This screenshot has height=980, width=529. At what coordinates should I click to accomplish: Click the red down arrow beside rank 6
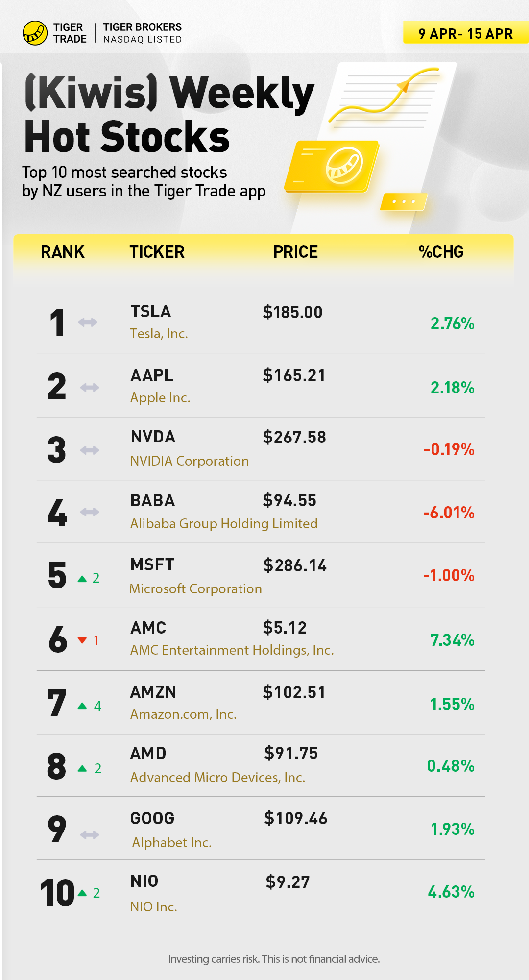82,640
